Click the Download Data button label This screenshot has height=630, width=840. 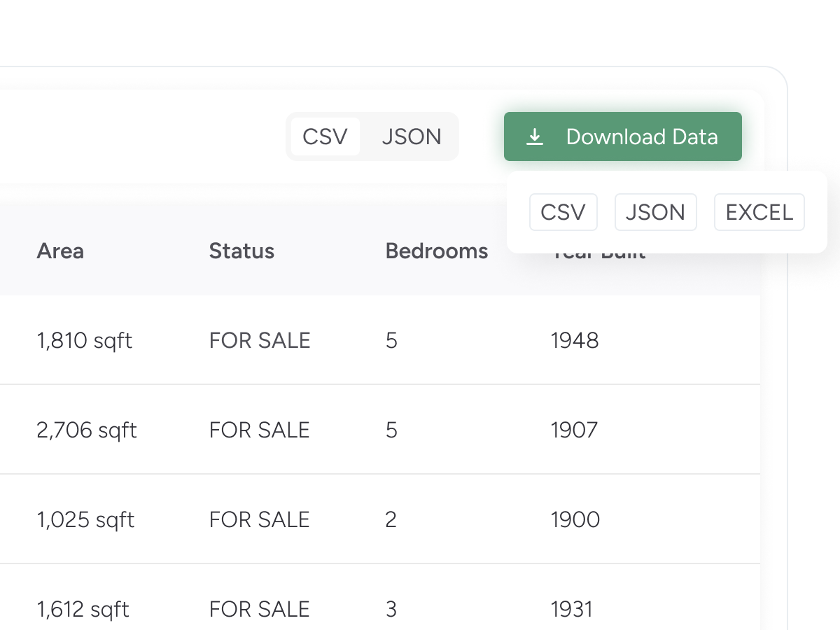point(641,137)
